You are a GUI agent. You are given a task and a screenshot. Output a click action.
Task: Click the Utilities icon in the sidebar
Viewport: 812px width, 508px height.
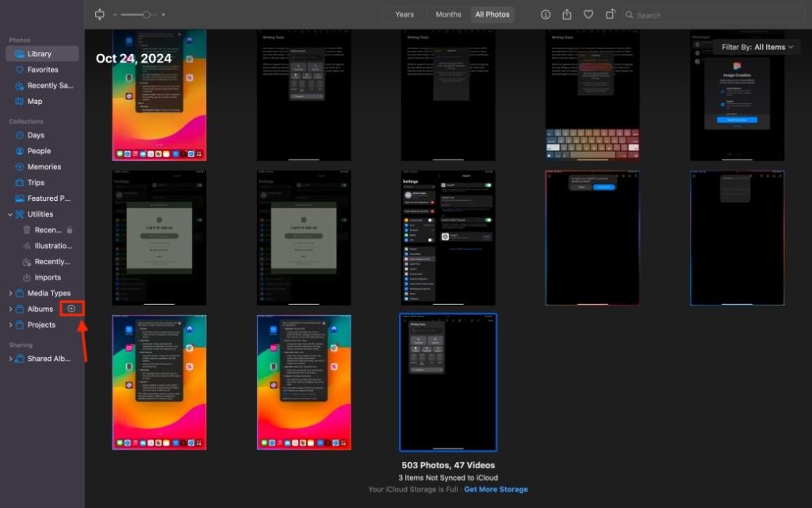pyautogui.click(x=20, y=214)
